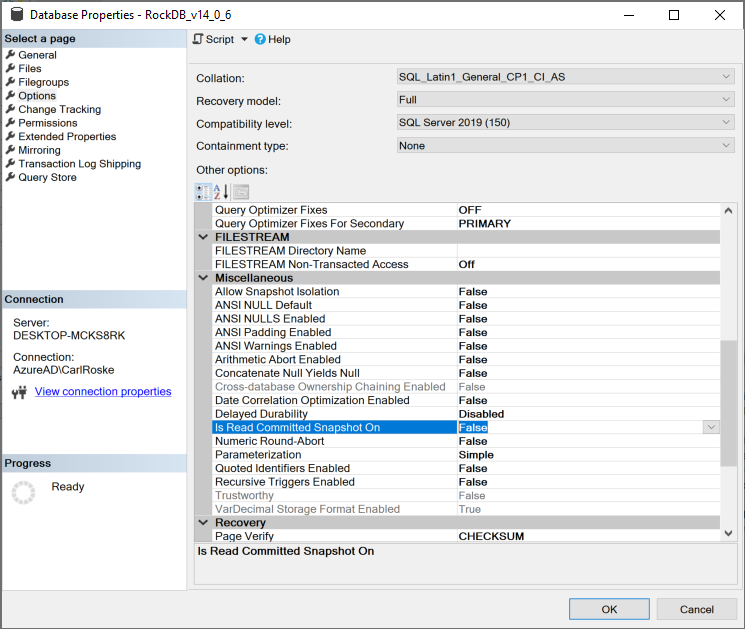Click the connection properties plug icon
The image size is (745, 629).
(x=19, y=392)
